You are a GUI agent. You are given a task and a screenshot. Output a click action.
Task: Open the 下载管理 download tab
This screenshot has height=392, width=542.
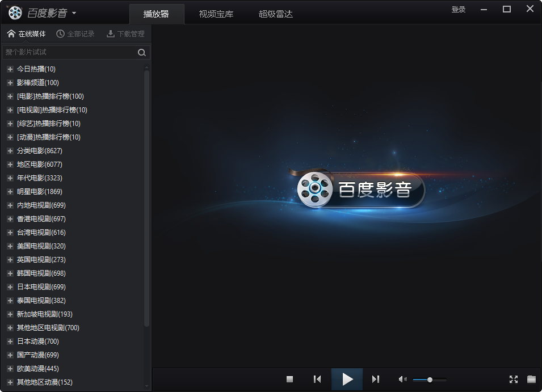[x=125, y=33]
